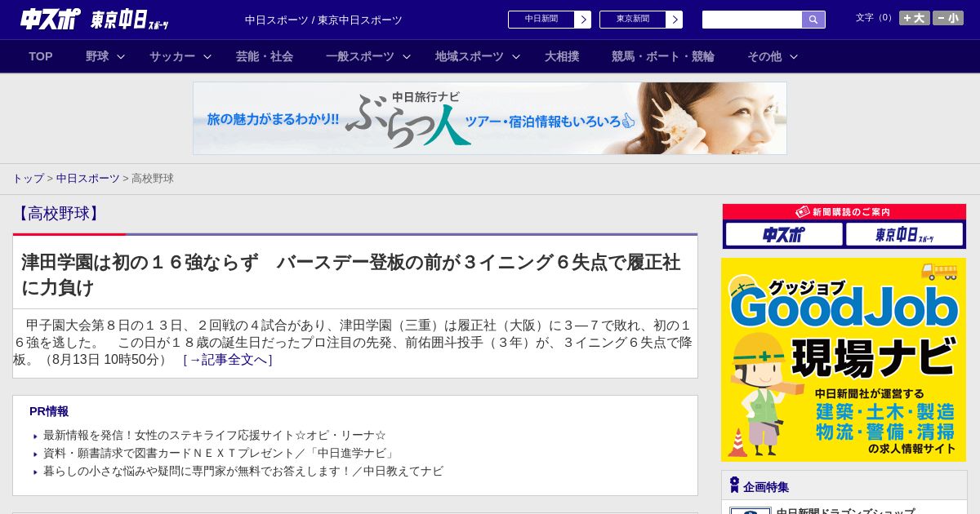Viewport: 980px width, 514px height.
Task: Click arrow beside the 東京新聞 button
Action: point(675,20)
